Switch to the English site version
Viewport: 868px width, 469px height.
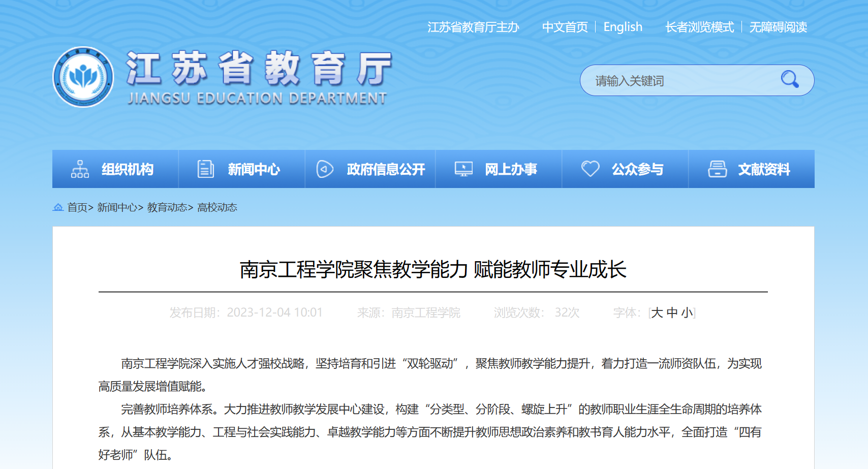pyautogui.click(x=623, y=27)
